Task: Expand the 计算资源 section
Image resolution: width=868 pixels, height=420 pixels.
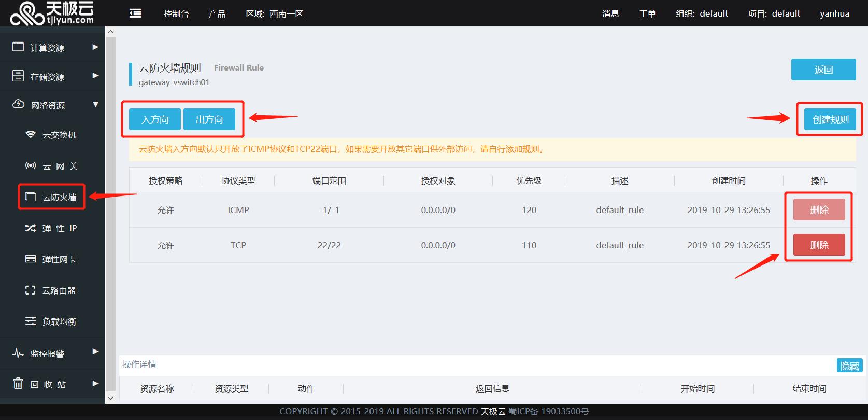Action: point(52,48)
